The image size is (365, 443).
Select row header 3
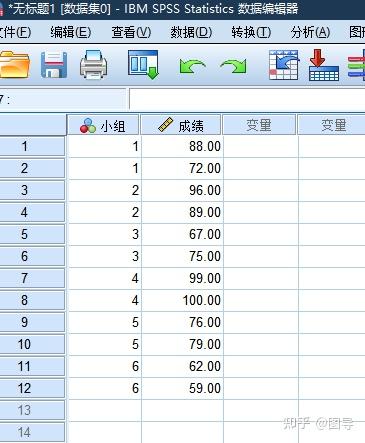pyautogui.click(x=32, y=190)
